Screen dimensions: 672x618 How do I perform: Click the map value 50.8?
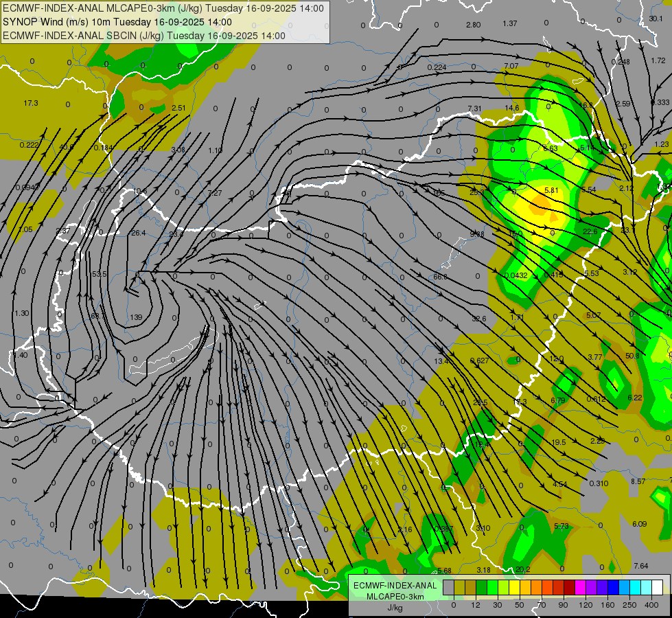[632, 356]
